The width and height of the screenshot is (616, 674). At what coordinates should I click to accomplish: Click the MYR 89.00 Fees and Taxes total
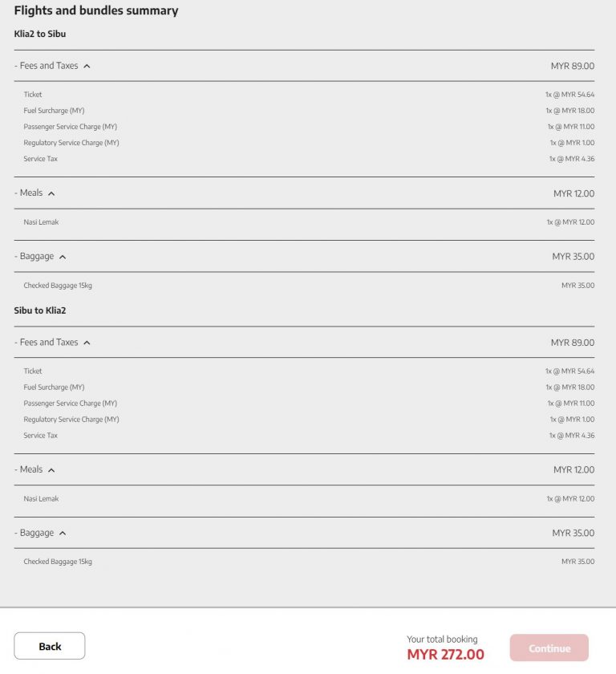(571, 66)
